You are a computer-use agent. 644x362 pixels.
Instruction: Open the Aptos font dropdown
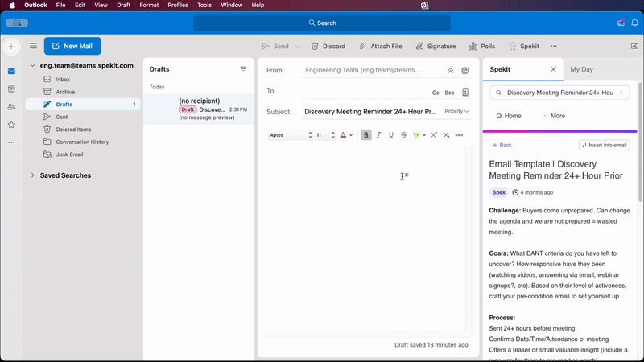click(x=291, y=134)
